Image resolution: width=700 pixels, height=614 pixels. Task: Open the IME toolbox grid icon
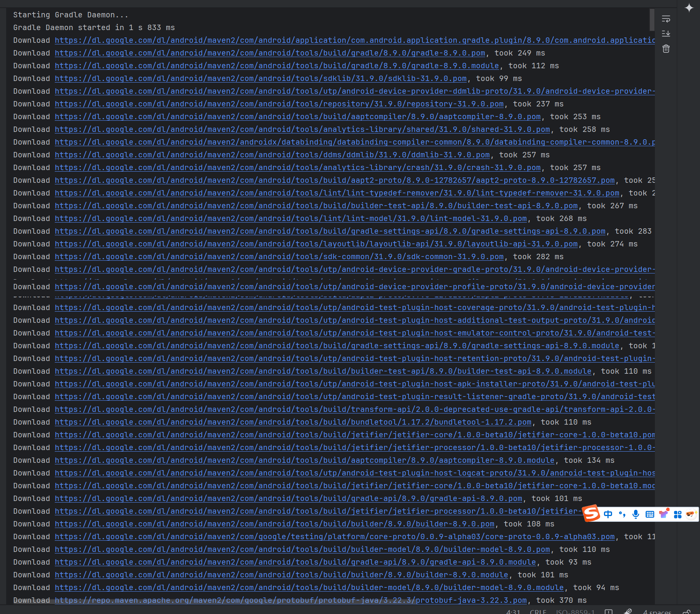(678, 514)
